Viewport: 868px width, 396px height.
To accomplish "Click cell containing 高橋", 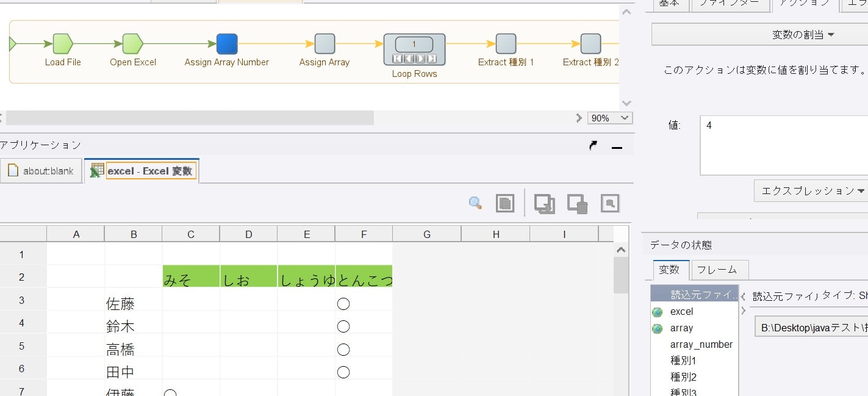I will (134, 345).
